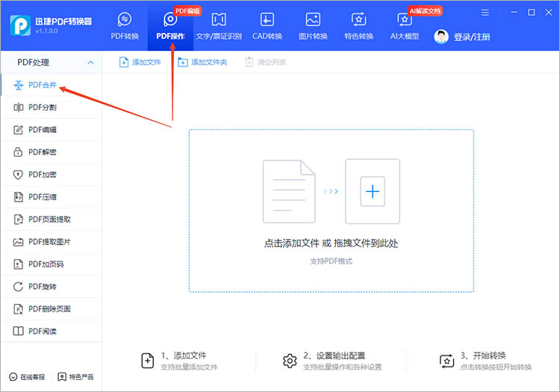560x392 pixels.
Task: Click the 1、添加文件 step label
Action: (x=184, y=355)
